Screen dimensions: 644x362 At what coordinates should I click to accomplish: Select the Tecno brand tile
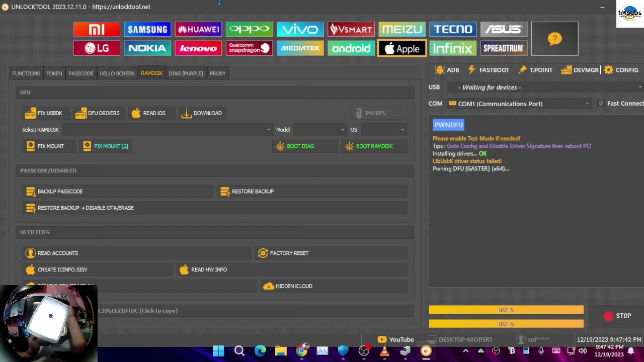453,29
